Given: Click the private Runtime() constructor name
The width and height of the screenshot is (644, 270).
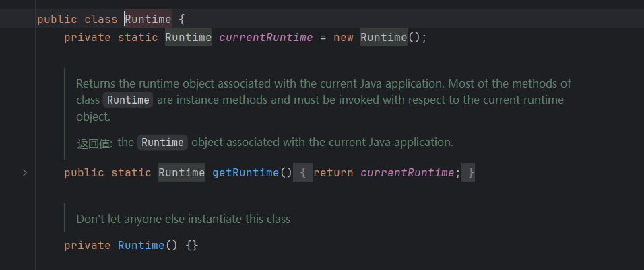Looking at the screenshot, I should click(141, 246).
